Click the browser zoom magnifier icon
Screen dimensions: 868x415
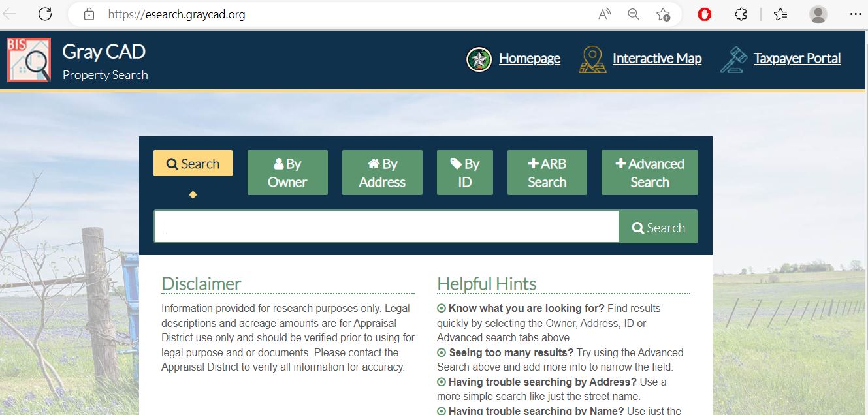(x=634, y=14)
